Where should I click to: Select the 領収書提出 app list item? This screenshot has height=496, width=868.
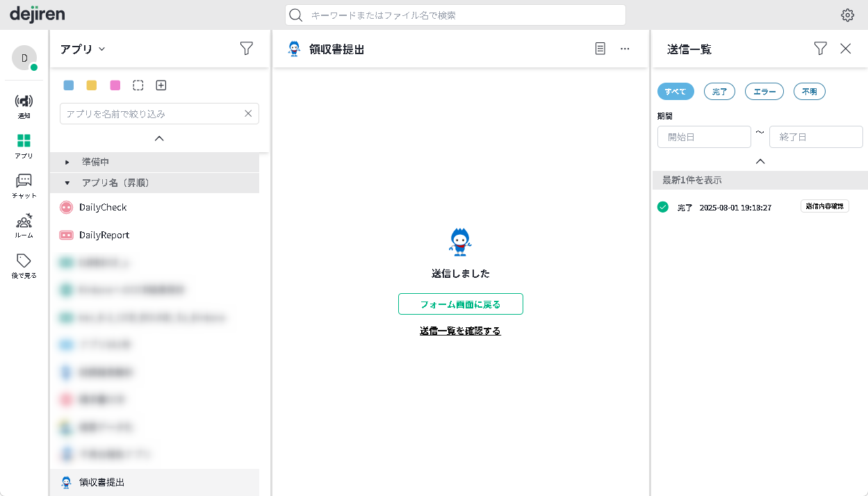click(x=102, y=482)
